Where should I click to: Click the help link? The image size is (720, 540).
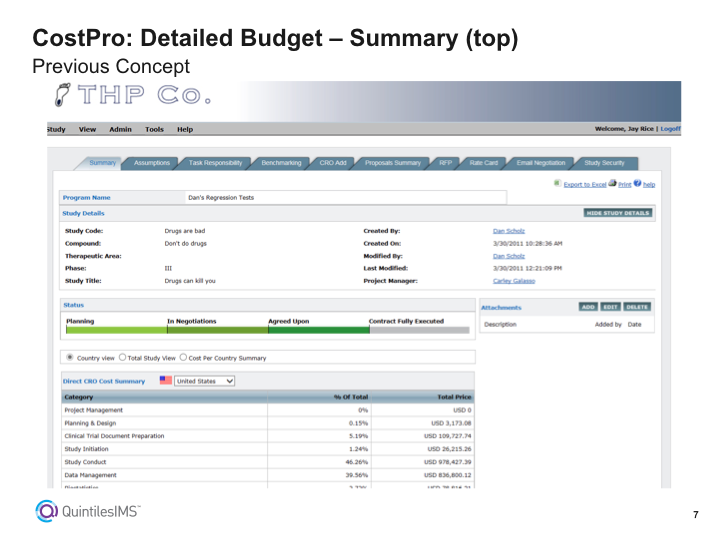click(x=649, y=185)
